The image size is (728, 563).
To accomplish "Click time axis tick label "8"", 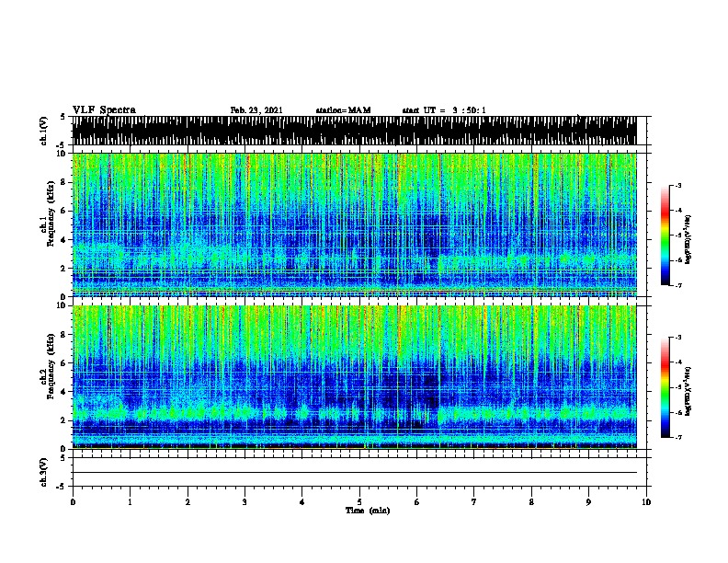I will tap(531, 502).
